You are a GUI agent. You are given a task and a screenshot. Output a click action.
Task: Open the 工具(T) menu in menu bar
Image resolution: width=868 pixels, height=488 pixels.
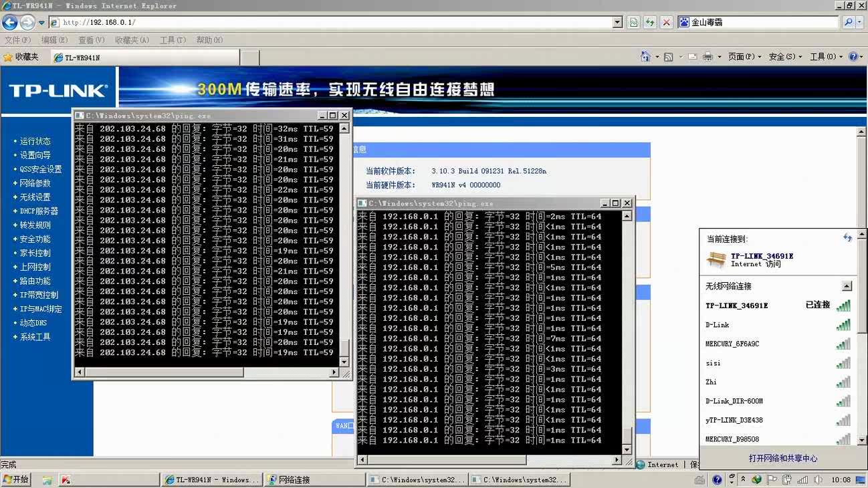[x=173, y=40]
